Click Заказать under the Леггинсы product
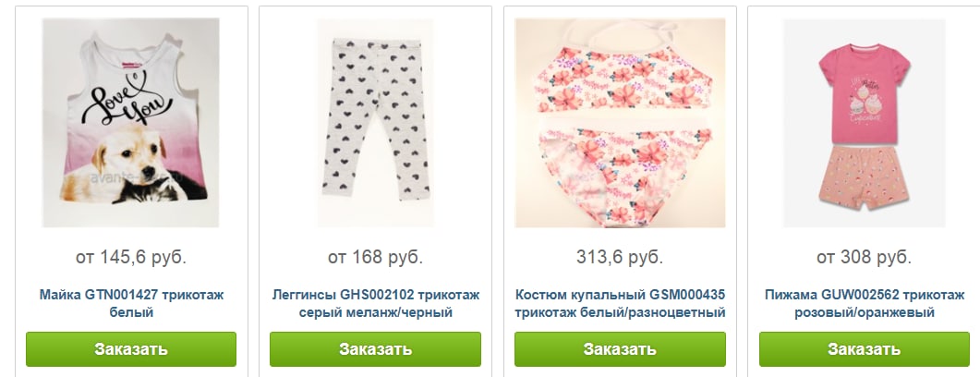This screenshot has width=980, height=377. (376, 349)
